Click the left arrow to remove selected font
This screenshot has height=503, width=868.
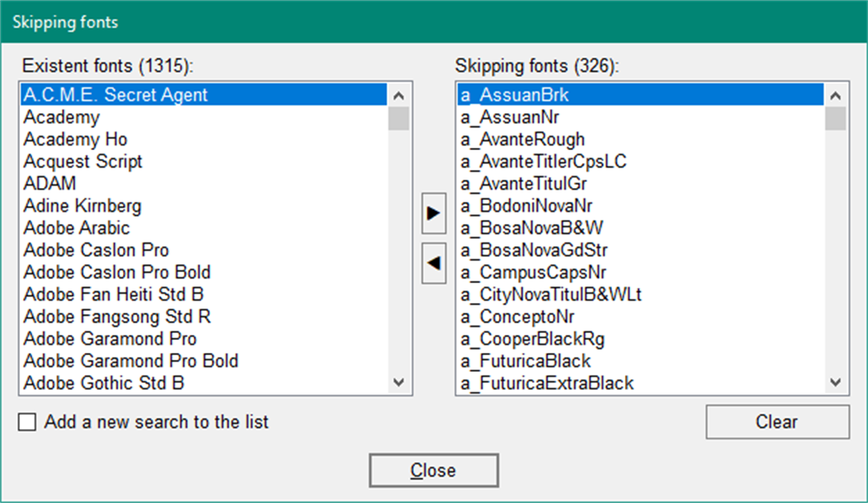pos(433,263)
